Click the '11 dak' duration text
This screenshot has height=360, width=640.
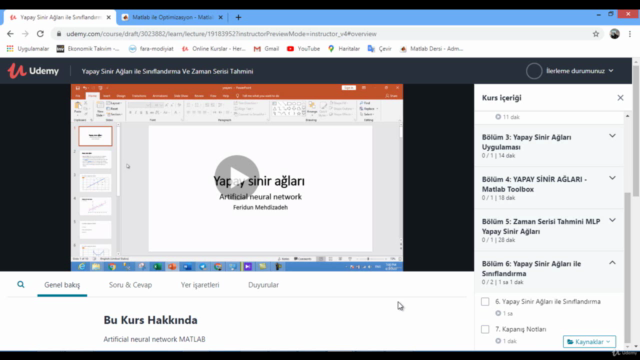tap(511, 117)
